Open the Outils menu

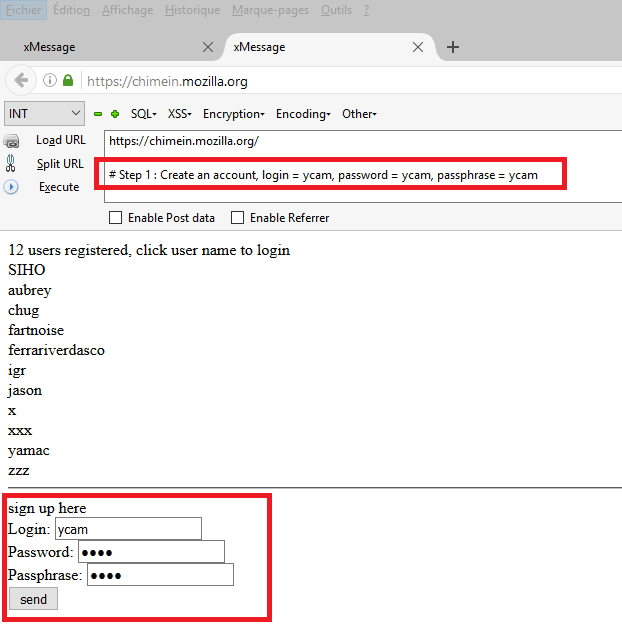pyautogui.click(x=336, y=10)
